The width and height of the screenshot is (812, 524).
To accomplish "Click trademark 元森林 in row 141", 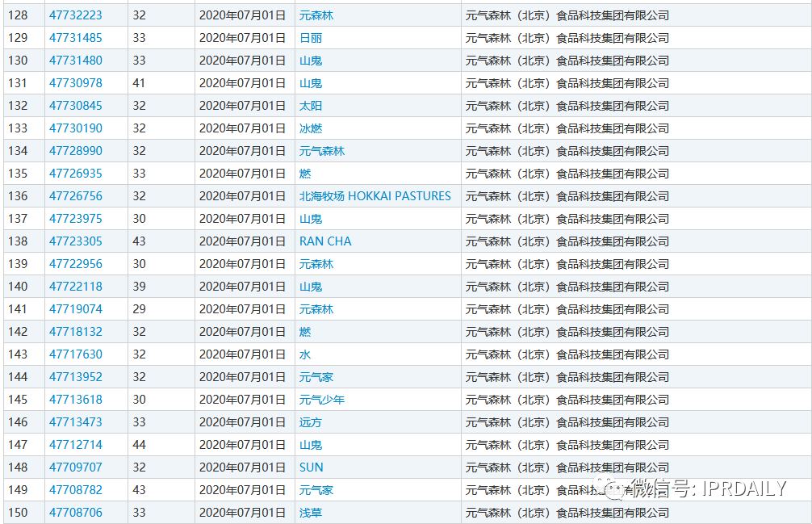I will click(x=316, y=309).
